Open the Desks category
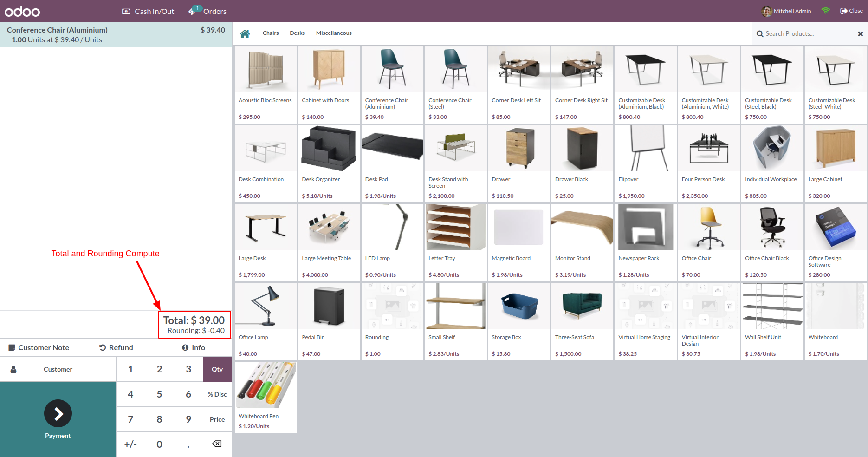 [x=298, y=33]
